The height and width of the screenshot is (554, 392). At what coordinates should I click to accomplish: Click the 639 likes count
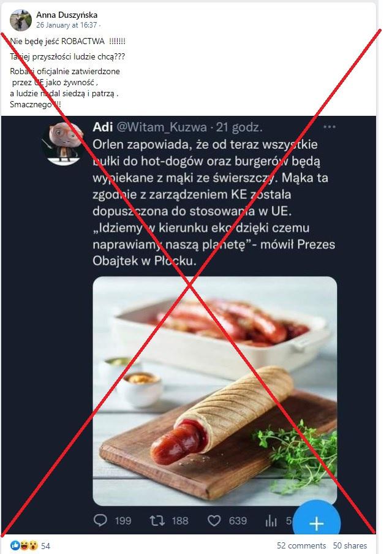pyautogui.click(x=238, y=520)
